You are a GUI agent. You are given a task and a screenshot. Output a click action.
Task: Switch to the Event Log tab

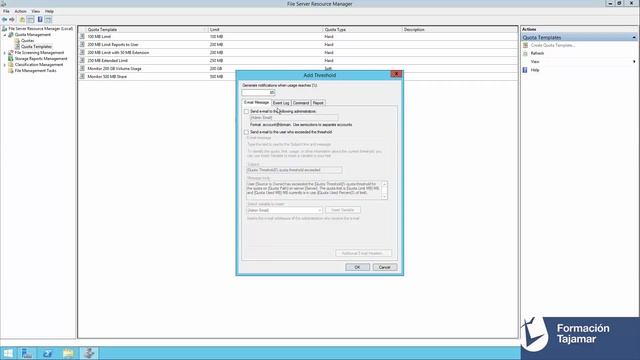281,103
